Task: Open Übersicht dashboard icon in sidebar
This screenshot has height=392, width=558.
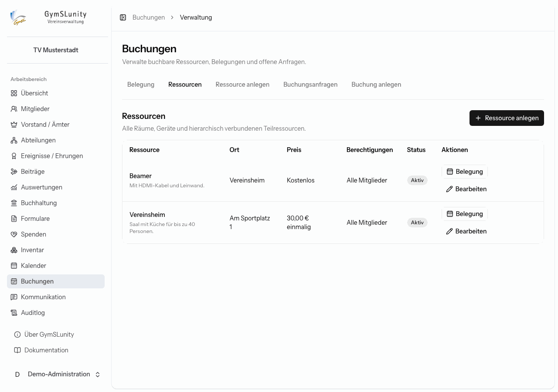Action: [x=14, y=93]
